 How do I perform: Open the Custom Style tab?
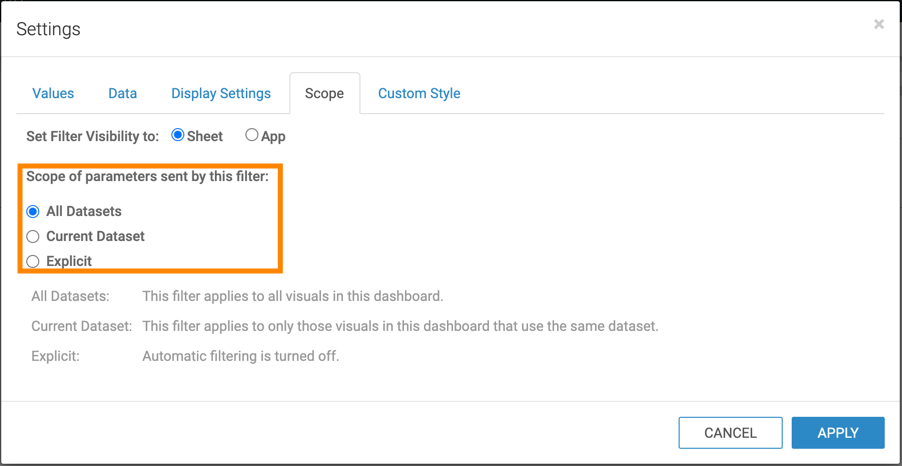coord(419,93)
